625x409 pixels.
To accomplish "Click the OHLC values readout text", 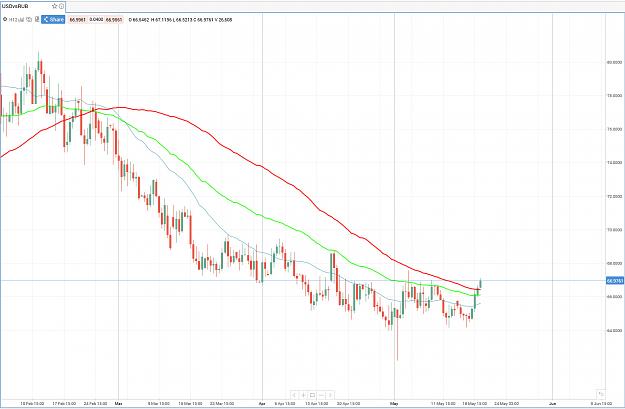I will (x=180, y=20).
